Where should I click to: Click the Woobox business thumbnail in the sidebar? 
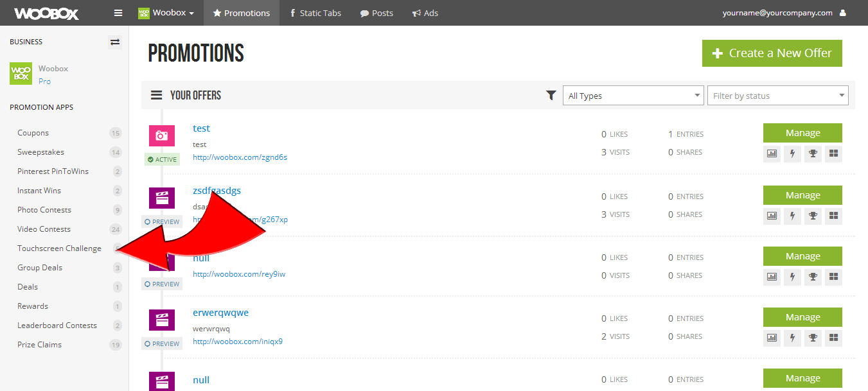[x=21, y=74]
